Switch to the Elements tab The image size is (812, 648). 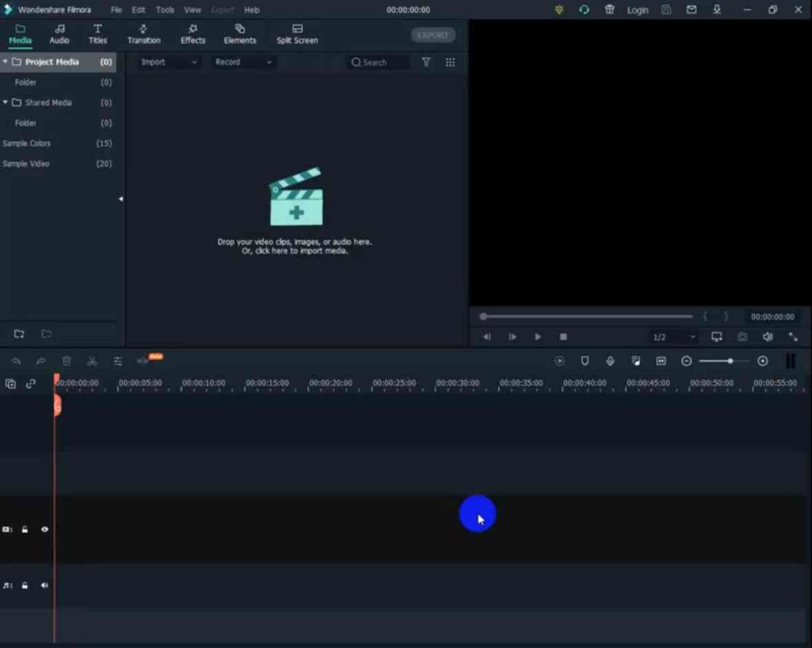click(x=239, y=34)
